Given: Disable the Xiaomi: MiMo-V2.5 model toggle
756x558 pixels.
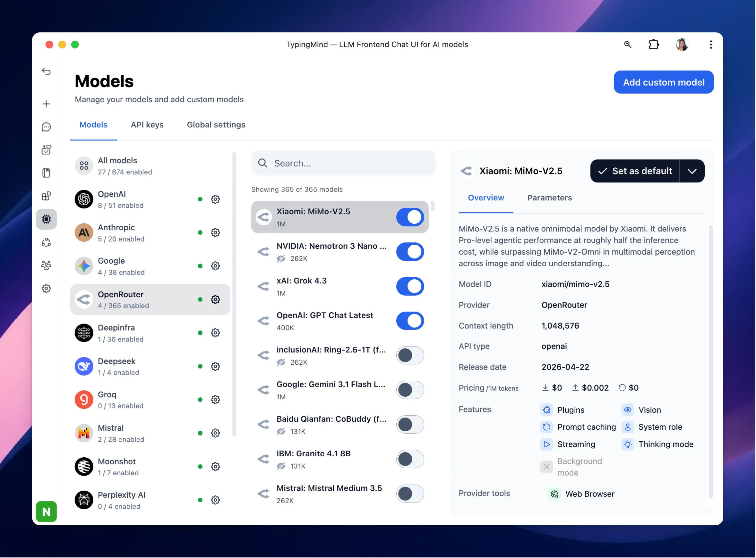Looking at the screenshot, I should 410,217.
